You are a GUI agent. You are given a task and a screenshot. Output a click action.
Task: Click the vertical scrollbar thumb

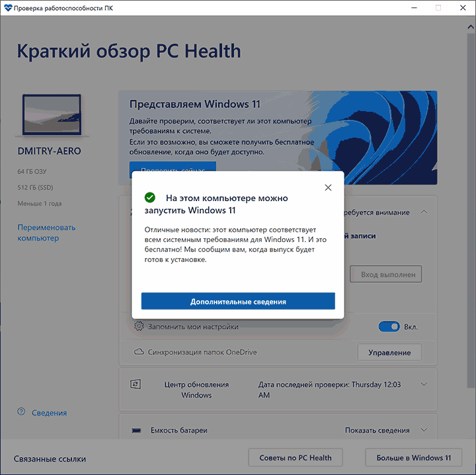pos(471,210)
